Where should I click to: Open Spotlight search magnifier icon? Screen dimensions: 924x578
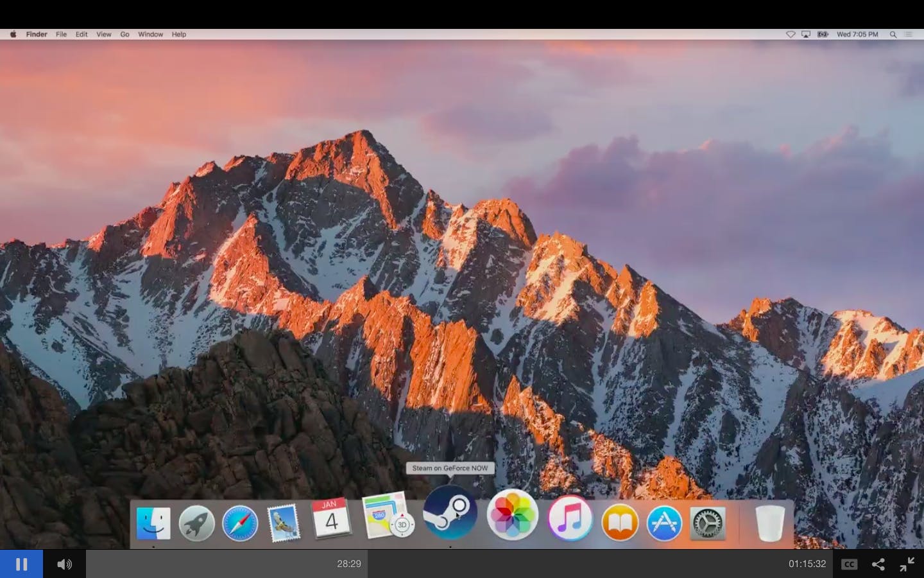893,34
